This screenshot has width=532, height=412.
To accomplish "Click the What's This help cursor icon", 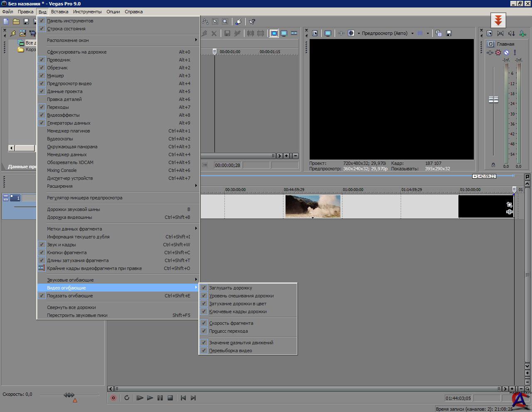I will tap(252, 22).
